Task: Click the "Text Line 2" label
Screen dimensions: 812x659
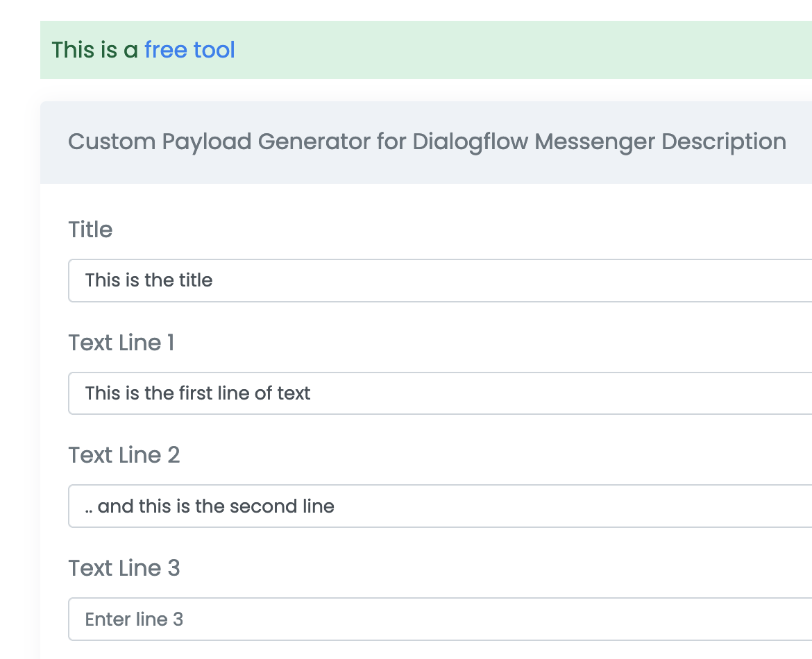Action: pyautogui.click(x=124, y=456)
